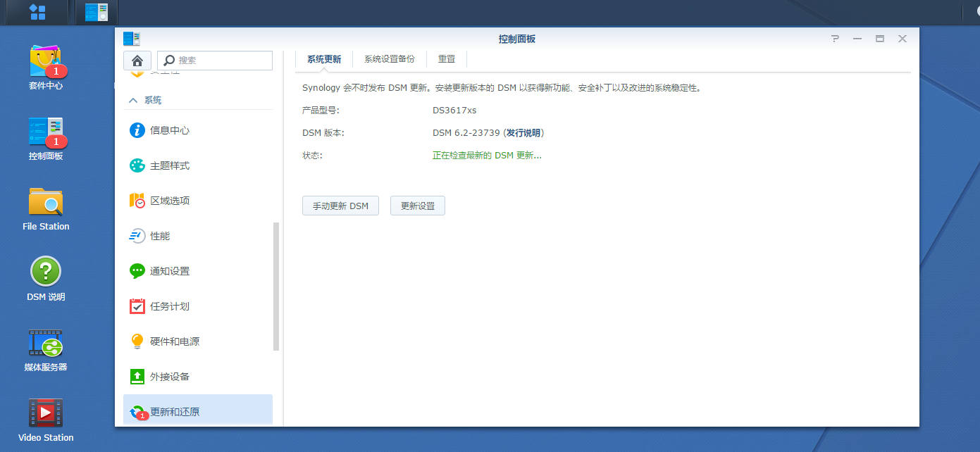Screen dimensions: 980x452
Task: Open 主题样式 in the sidebar
Action: click(198, 165)
